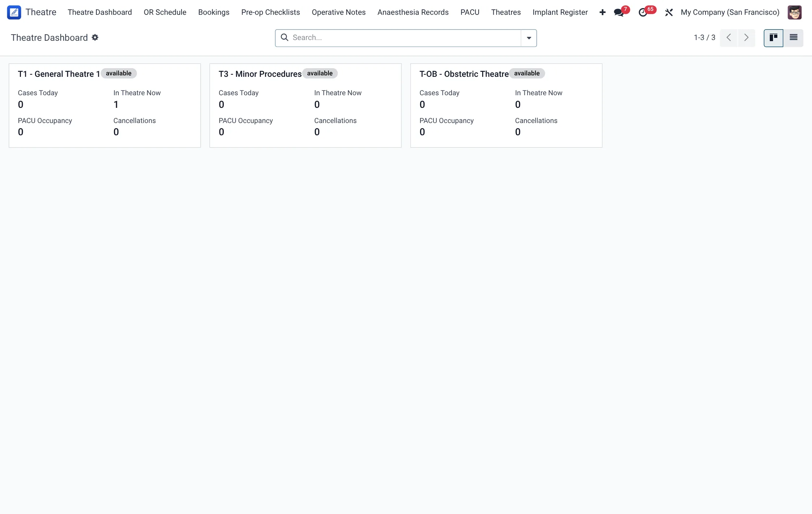Click Cancellations label on T1 card

tap(135, 120)
